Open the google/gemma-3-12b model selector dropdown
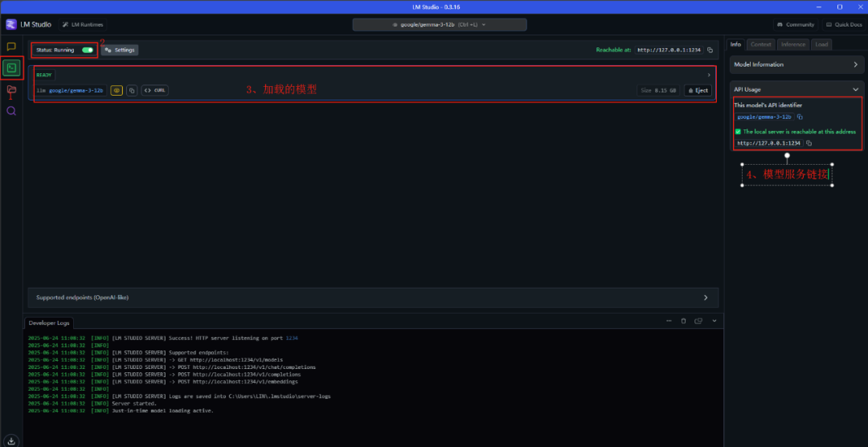868x447 pixels. [440, 24]
